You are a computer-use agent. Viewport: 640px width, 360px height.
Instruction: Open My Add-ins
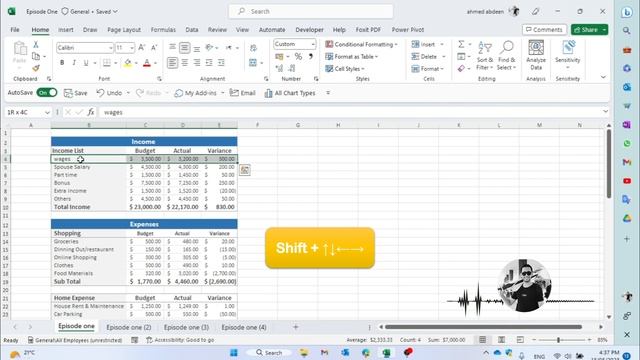196,93
